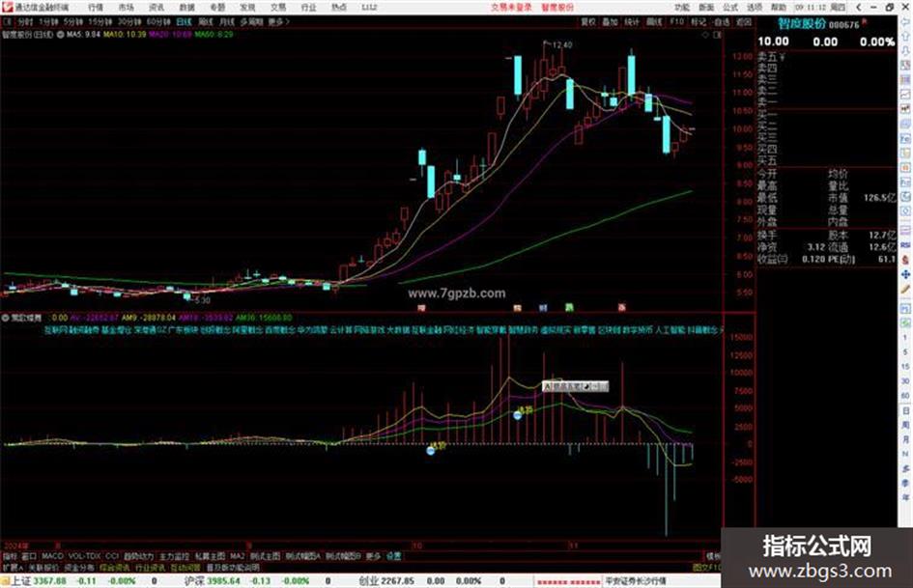Select the 月线 monthly period
This screenshot has width=913, height=588.
(226, 21)
